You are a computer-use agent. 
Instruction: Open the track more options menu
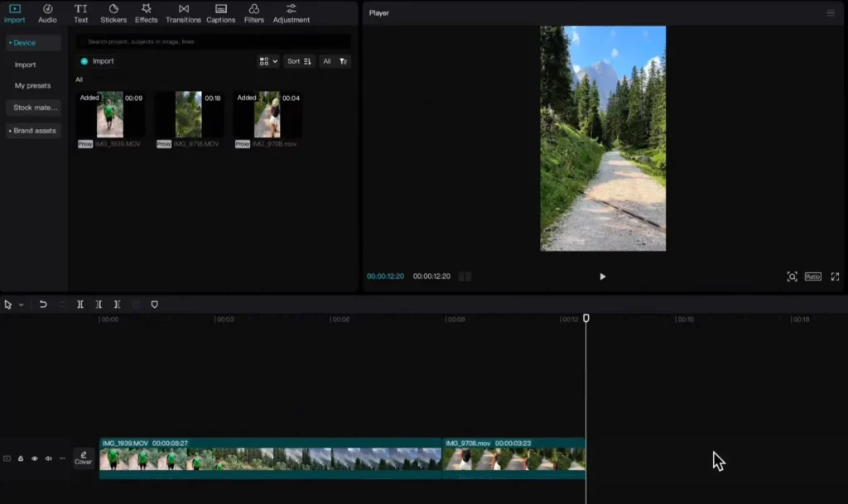(62, 458)
